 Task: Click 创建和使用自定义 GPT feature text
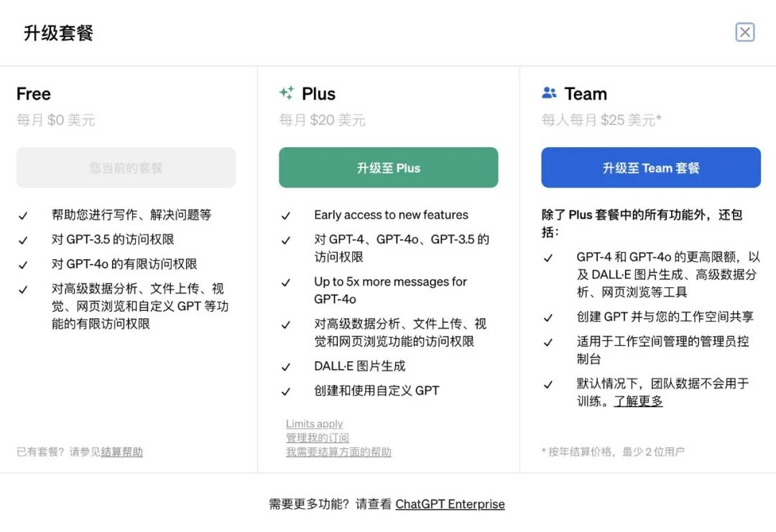(377, 391)
